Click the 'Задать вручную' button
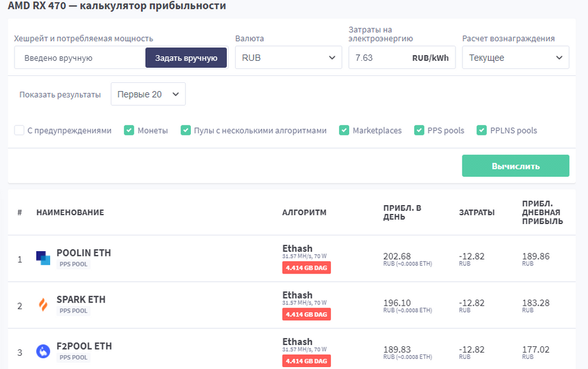The image size is (588, 369). click(x=186, y=58)
